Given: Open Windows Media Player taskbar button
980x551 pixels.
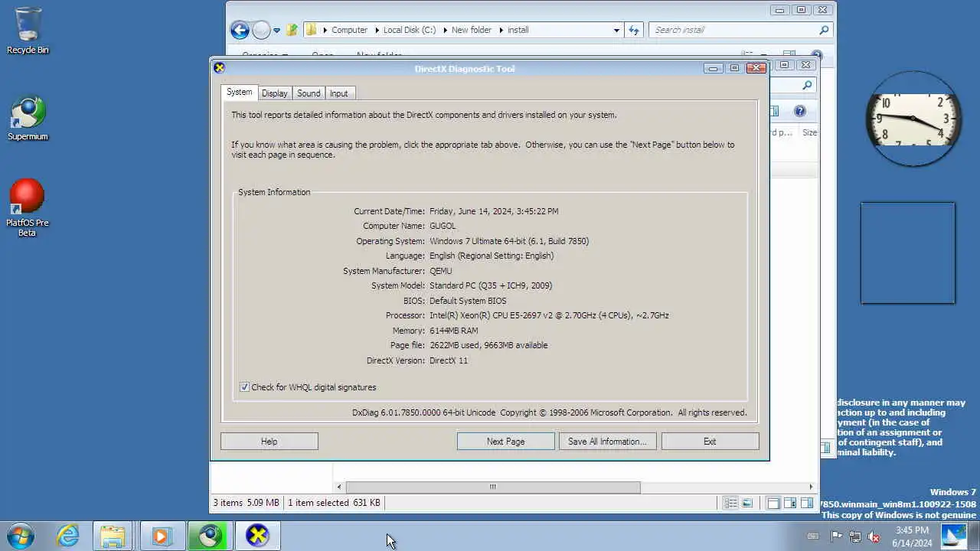Looking at the screenshot, I should 162,536.
